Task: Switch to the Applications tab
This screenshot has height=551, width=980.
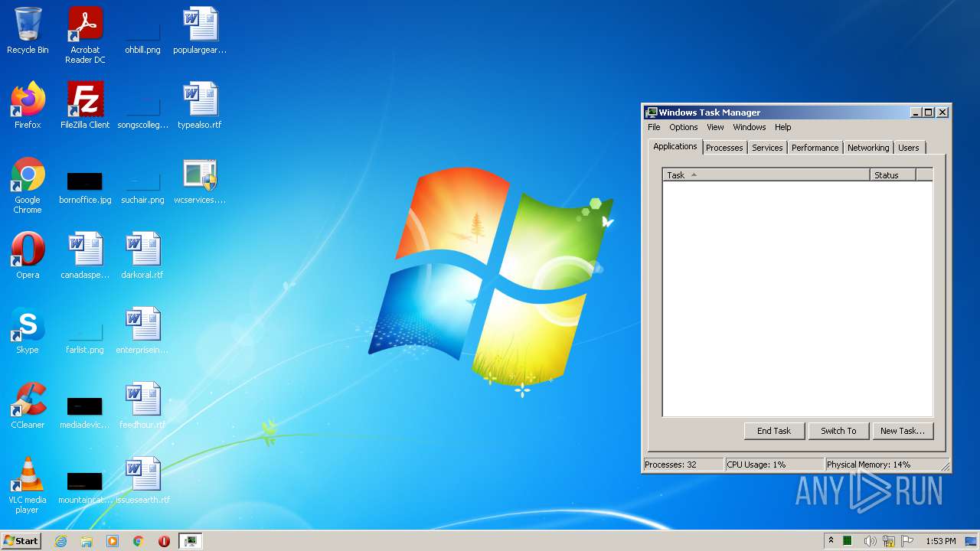Action: pos(675,146)
